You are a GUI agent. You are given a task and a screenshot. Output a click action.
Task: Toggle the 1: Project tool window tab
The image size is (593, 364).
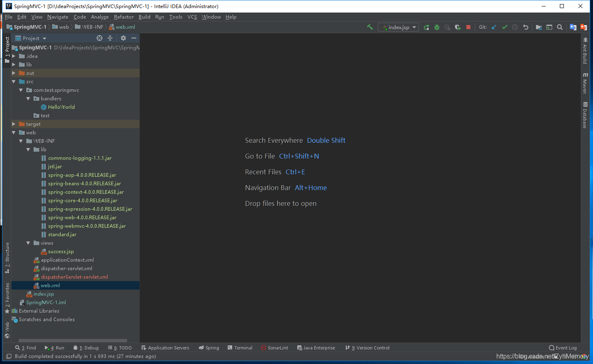(x=7, y=50)
